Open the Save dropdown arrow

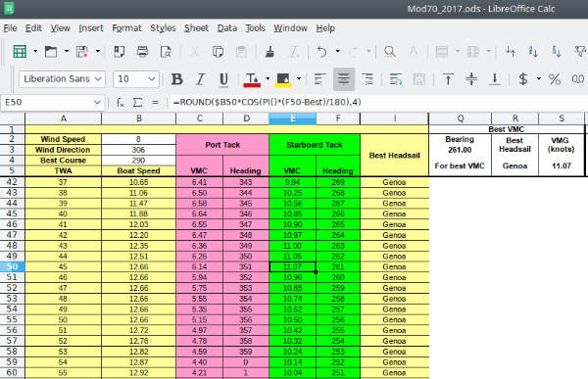pos(97,51)
